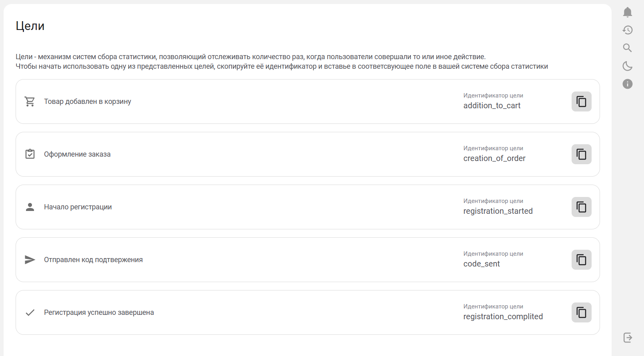Click the person icon for registration

click(30, 207)
